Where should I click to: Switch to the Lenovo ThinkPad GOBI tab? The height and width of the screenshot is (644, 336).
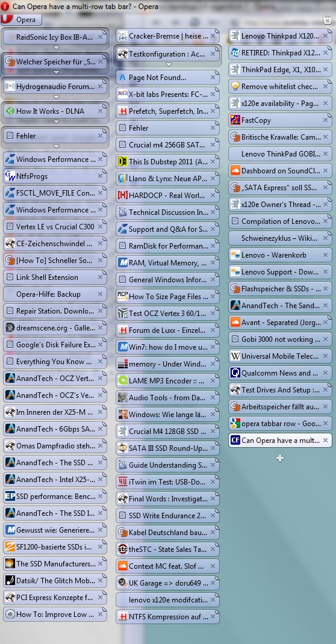click(280, 154)
